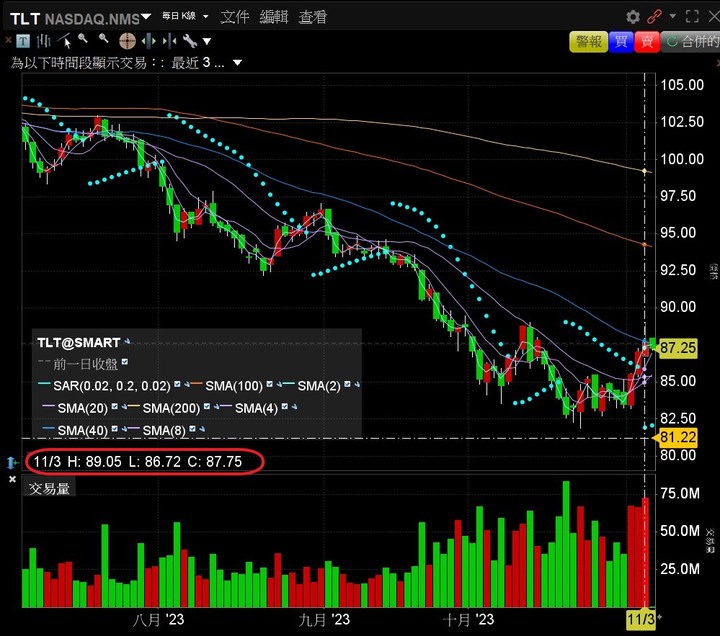Screen dimensions: 720x636
Task: Open dropdown arrow beside link icon
Action: tap(672, 16)
